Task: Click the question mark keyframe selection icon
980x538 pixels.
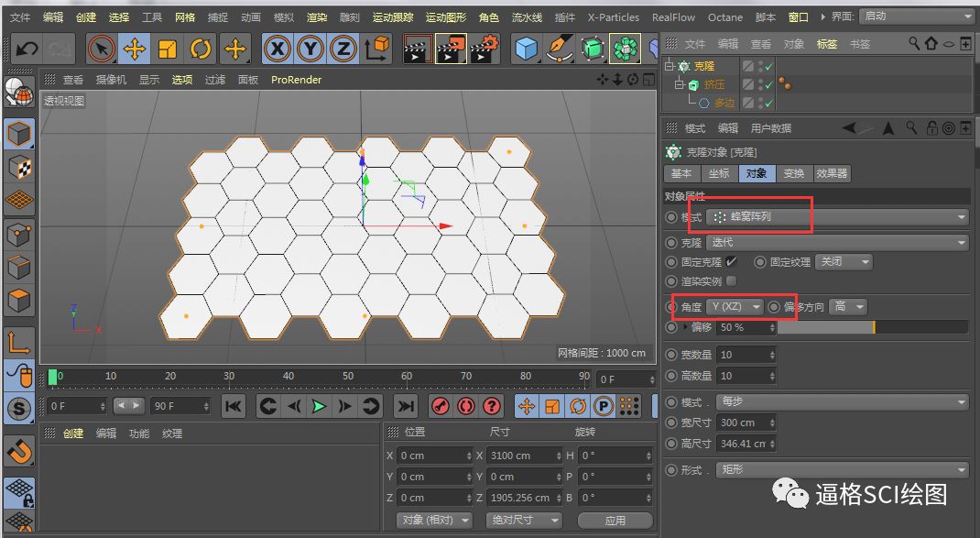Action: pos(492,406)
